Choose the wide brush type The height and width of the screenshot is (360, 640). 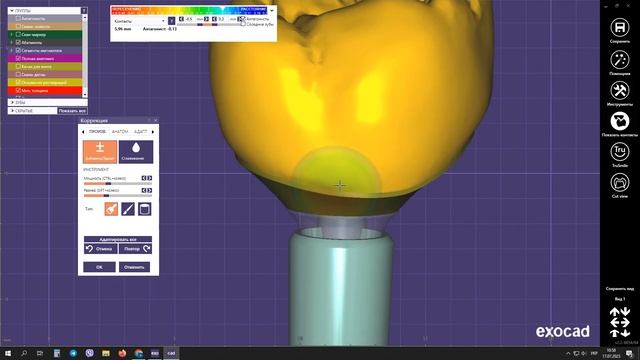click(111, 209)
